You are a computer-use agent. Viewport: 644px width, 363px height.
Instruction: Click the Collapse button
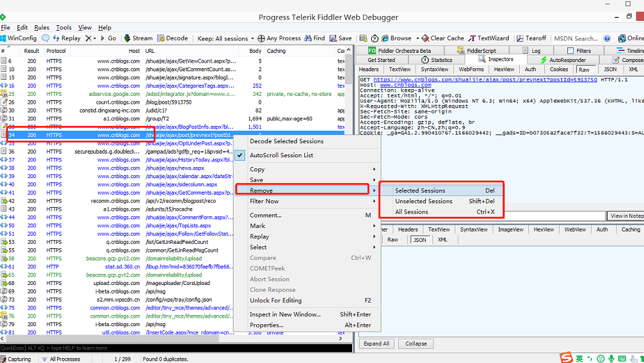pos(416,344)
